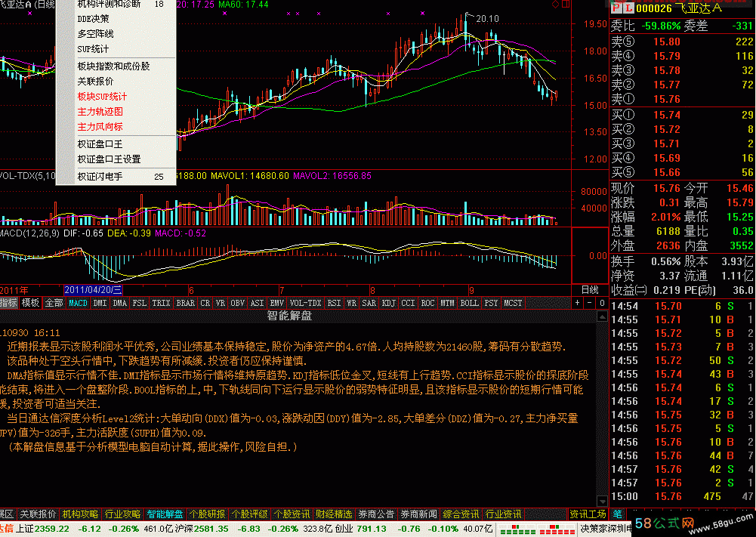Select the ASI indicator tab
This screenshot has height=537, width=756.
click(258, 303)
